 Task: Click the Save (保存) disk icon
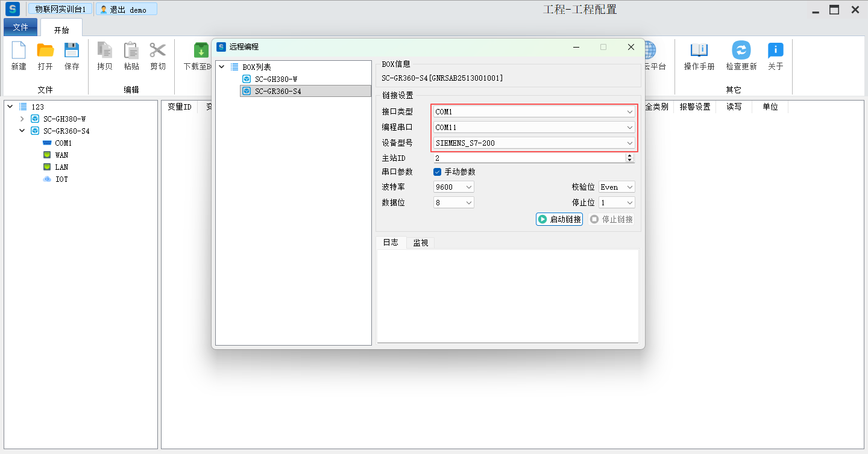coord(72,51)
